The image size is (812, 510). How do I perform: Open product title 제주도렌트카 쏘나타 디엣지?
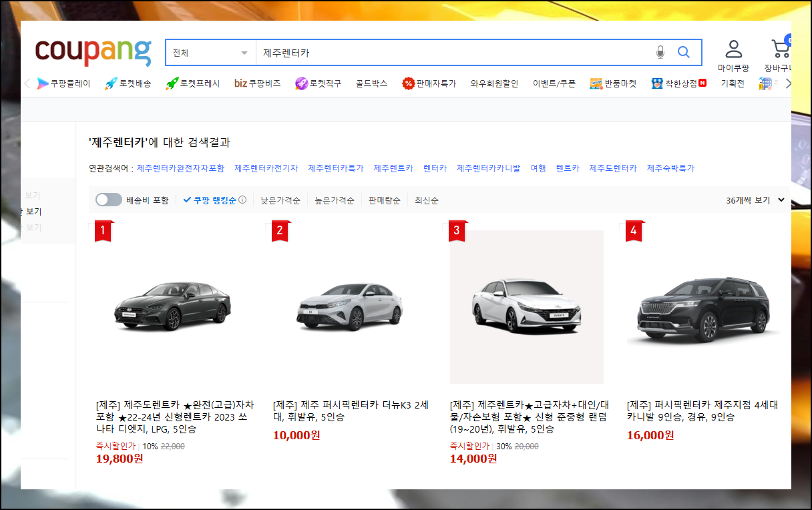pos(175,417)
